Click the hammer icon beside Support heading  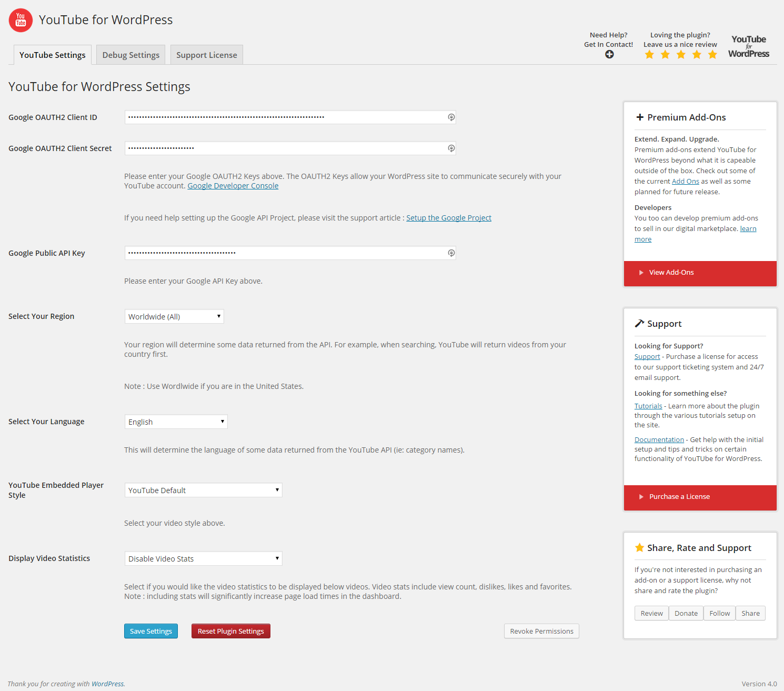point(639,323)
